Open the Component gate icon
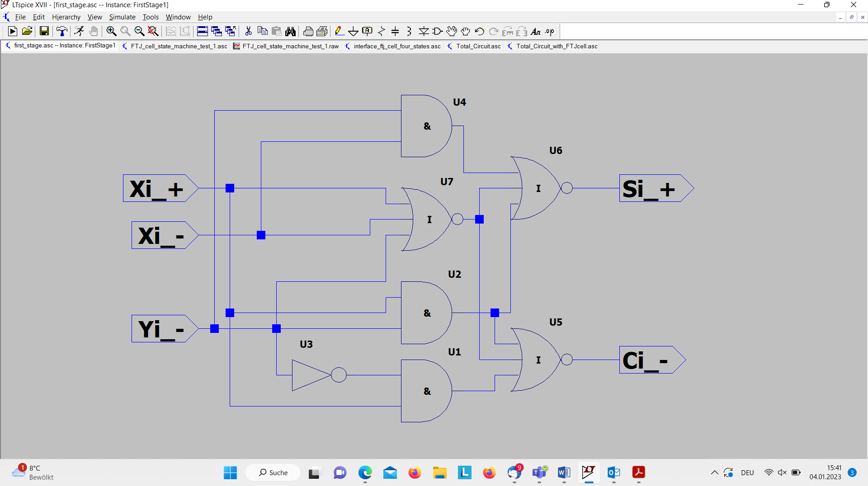This screenshot has width=868, height=486. coord(437,31)
